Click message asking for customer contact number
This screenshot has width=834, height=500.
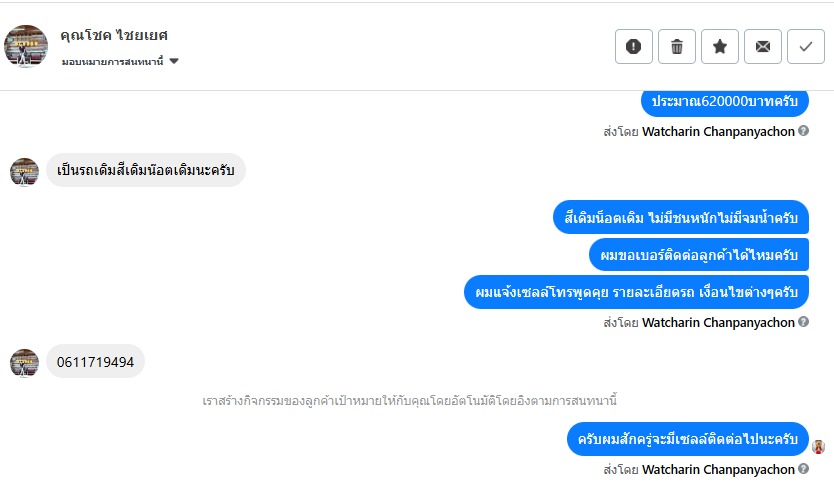click(698, 255)
